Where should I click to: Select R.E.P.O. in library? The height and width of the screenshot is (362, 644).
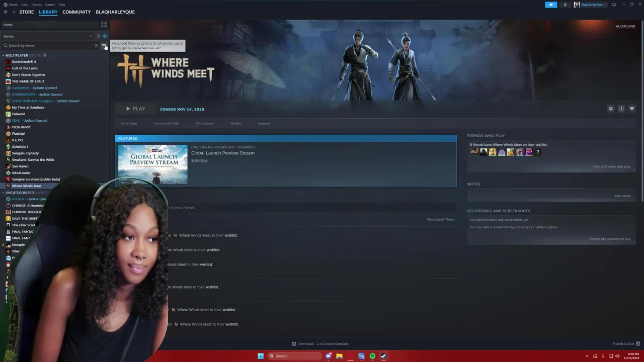[x=17, y=140]
